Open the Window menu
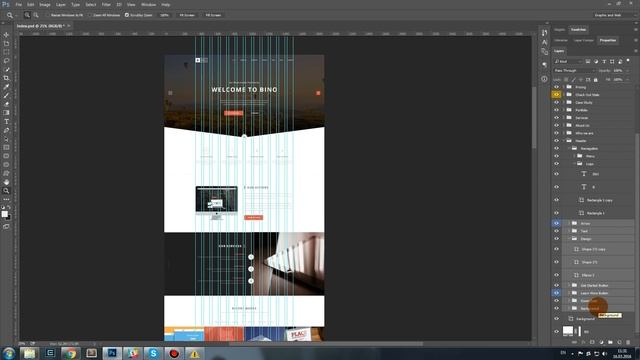 (149, 4)
